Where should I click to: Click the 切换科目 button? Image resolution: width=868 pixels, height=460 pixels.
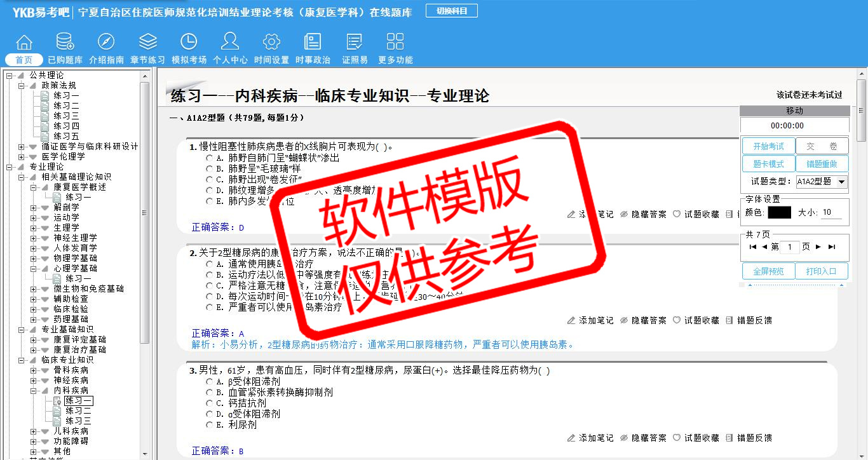click(x=452, y=11)
